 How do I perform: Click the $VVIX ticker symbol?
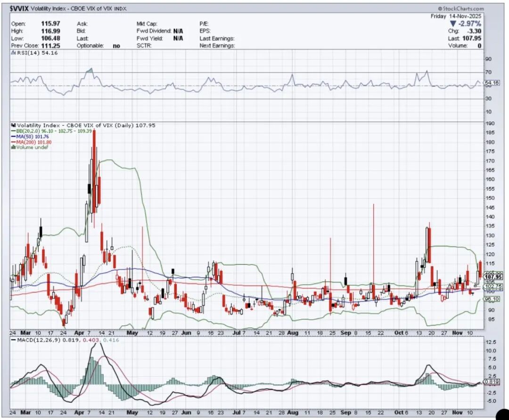tap(19, 9)
